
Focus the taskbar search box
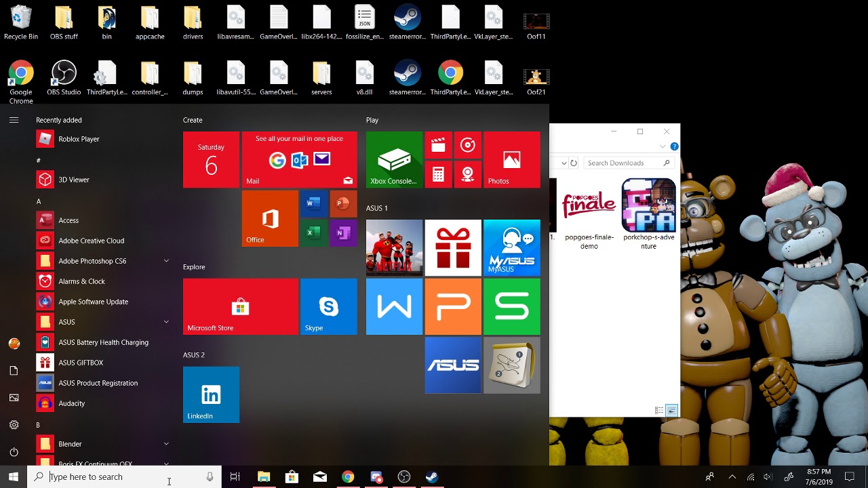(125, 477)
